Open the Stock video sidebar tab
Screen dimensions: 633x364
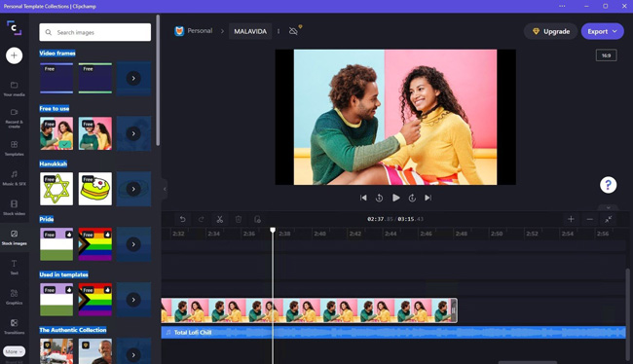(x=15, y=207)
